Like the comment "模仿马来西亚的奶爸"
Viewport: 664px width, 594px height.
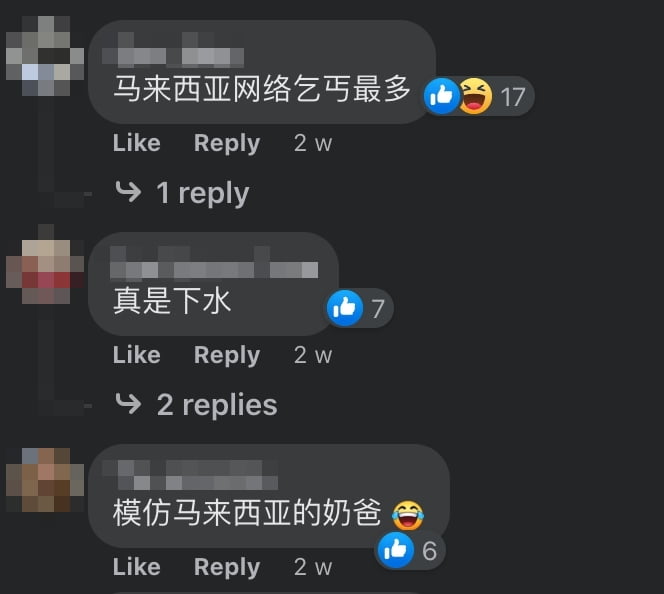click(x=137, y=567)
